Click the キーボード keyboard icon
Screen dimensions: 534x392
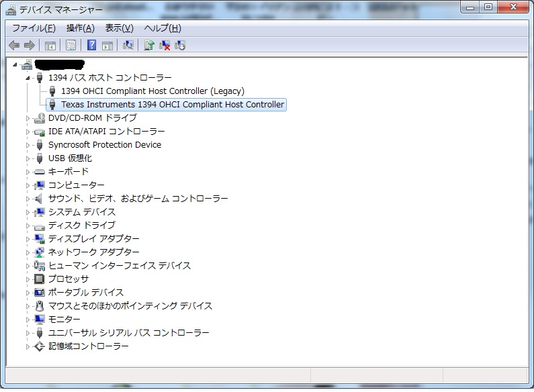click(40, 172)
